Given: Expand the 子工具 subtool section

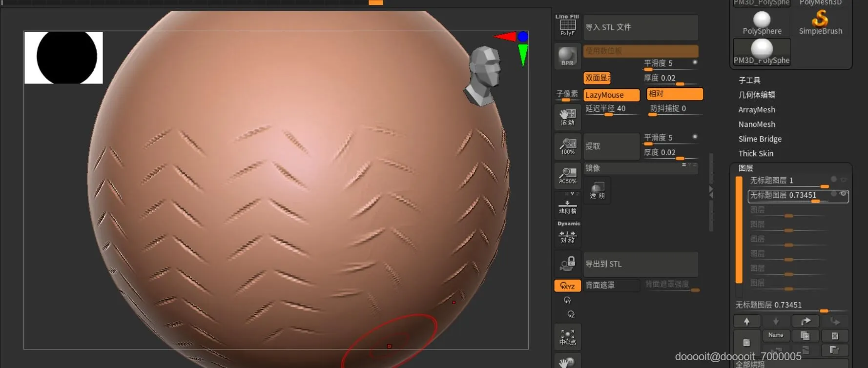Looking at the screenshot, I should (x=749, y=80).
